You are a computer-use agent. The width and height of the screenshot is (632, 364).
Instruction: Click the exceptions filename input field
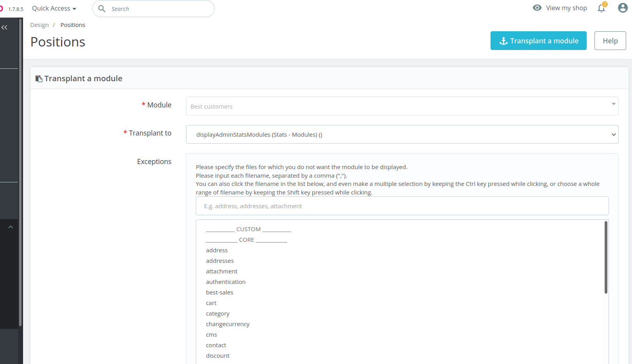[402, 206]
